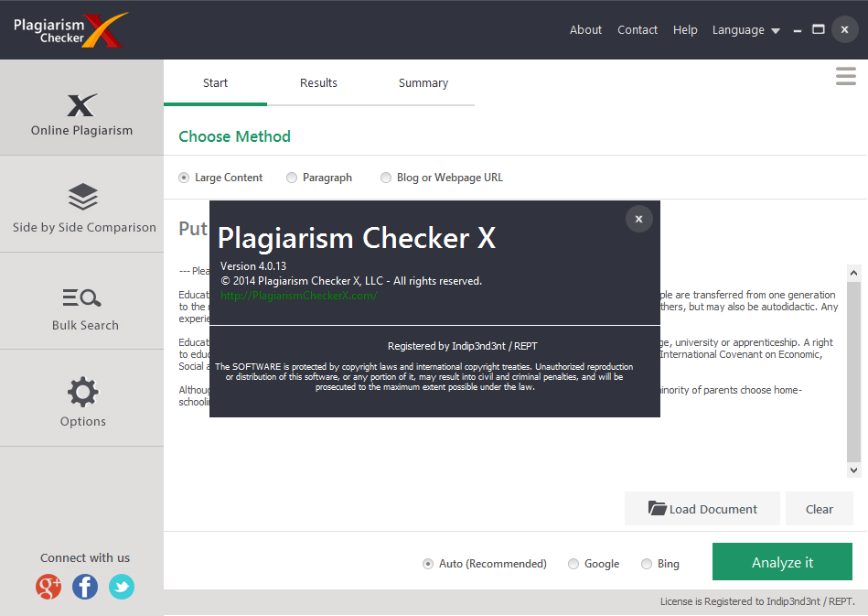868x616 pixels.
Task: Open Bulk Search section
Action: 82,301
